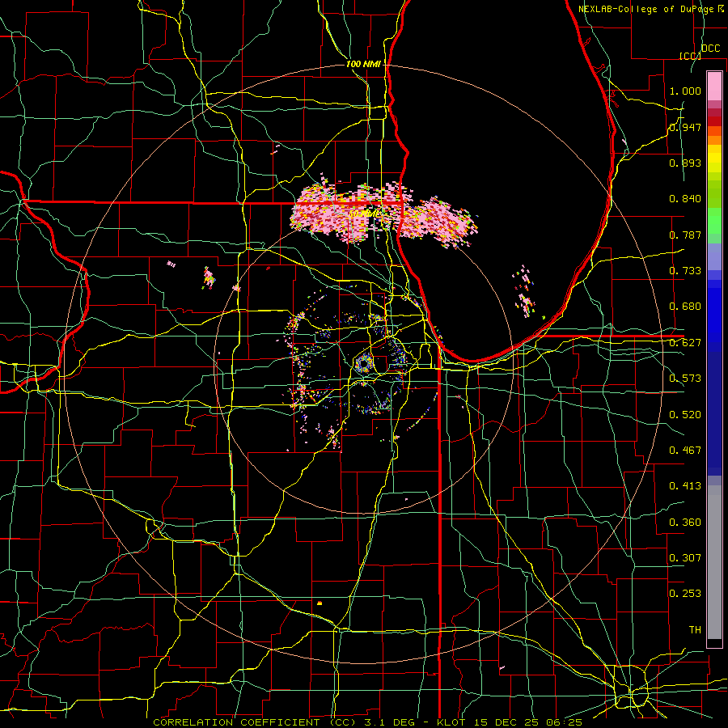728x728 pixels.
Task: Click the 0.787 scale value
Action: [685, 235]
